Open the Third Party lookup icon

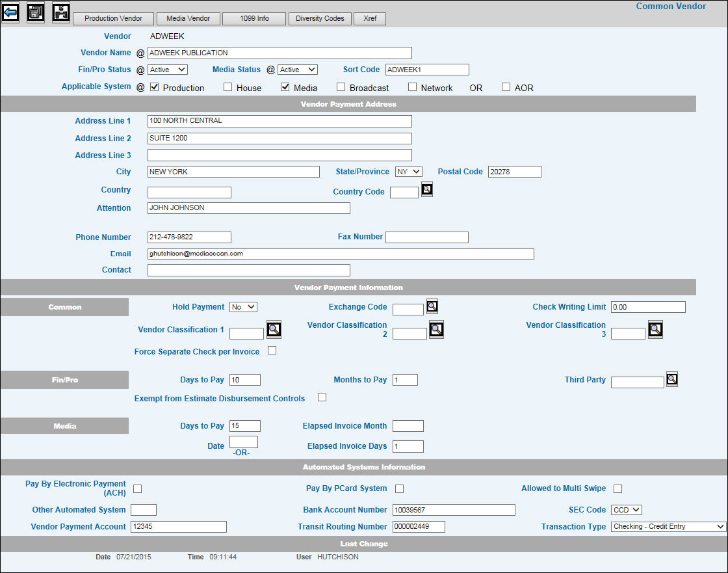point(672,379)
